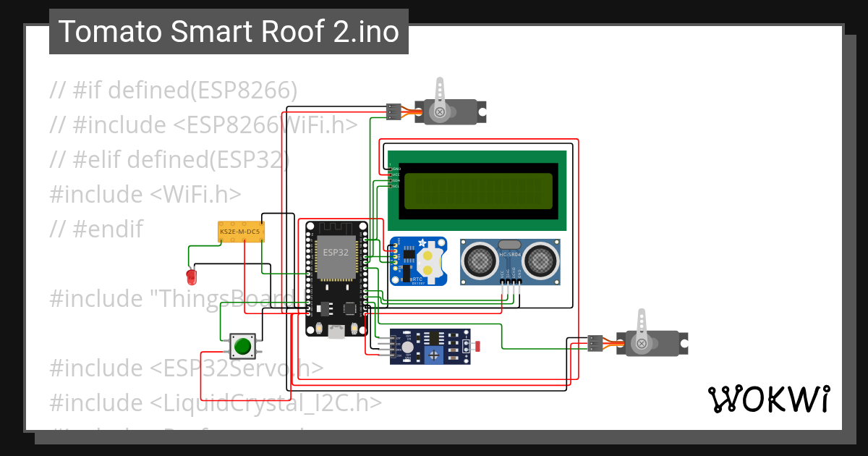Viewport: 868px width, 456px height.
Task: Click the sketch title Tomato Smart Roof 2.ino
Action: pyautogui.click(x=228, y=31)
